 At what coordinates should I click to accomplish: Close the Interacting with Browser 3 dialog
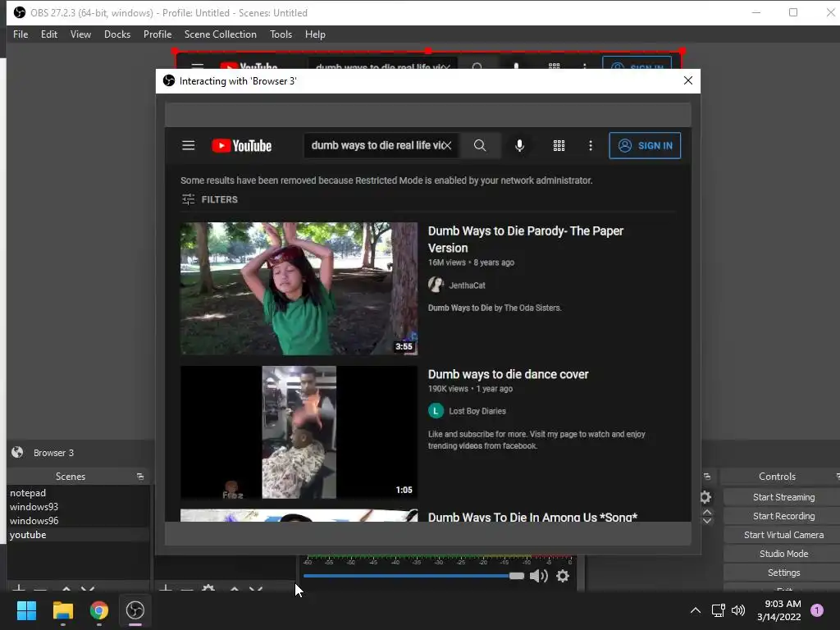[688, 80]
